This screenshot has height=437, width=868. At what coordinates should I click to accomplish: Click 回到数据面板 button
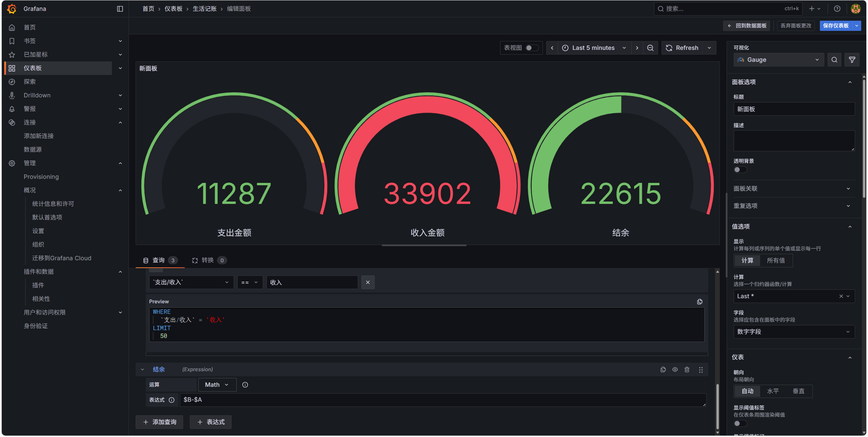pos(747,26)
